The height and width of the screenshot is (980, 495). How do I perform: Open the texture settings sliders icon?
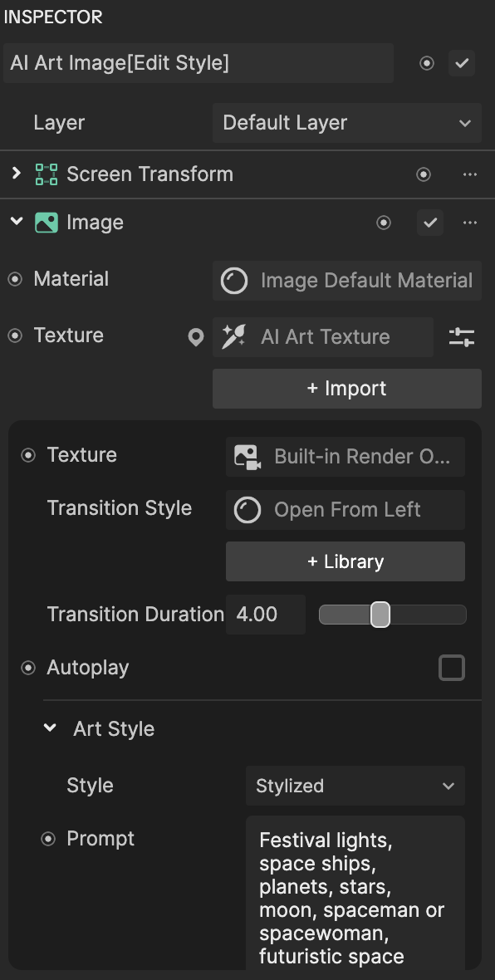(x=462, y=337)
